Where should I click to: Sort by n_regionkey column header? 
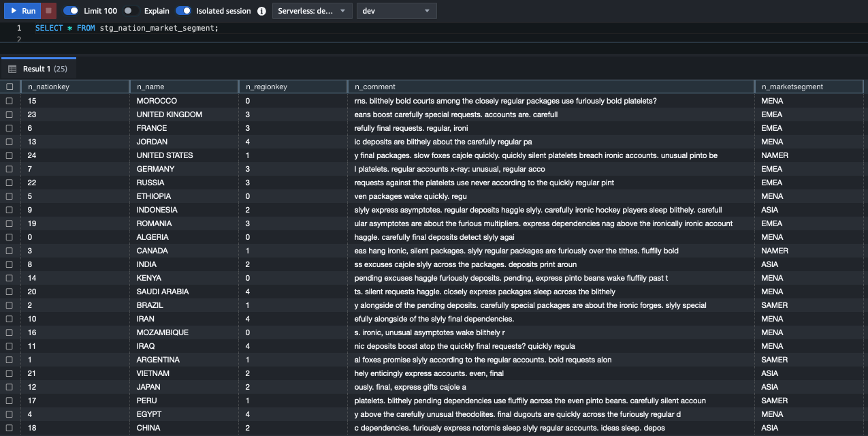[293, 87]
